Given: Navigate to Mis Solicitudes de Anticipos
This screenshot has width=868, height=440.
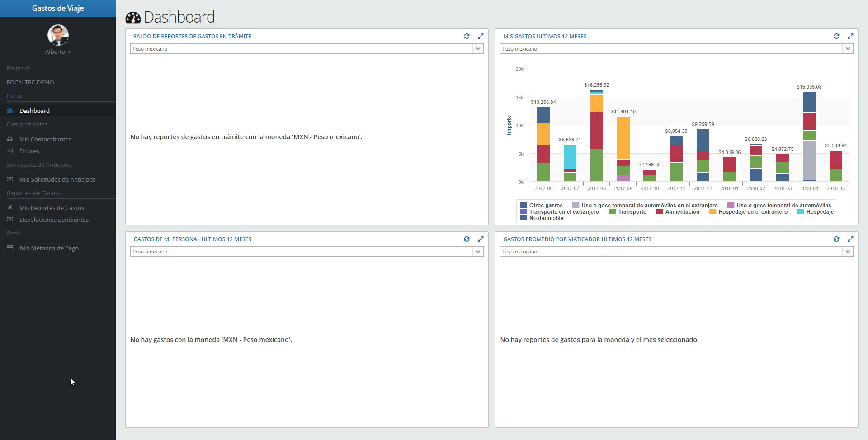Looking at the screenshot, I should click(58, 179).
